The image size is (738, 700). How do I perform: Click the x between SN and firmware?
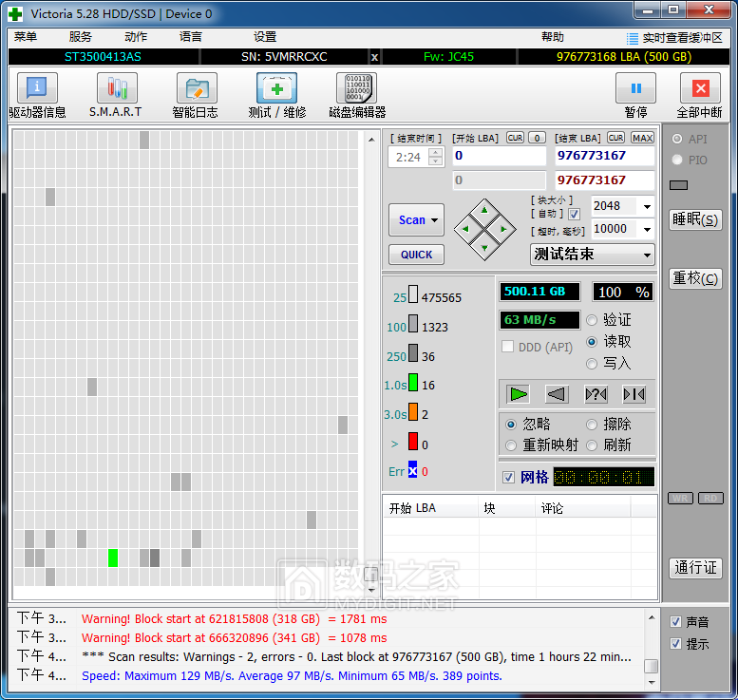point(374,57)
